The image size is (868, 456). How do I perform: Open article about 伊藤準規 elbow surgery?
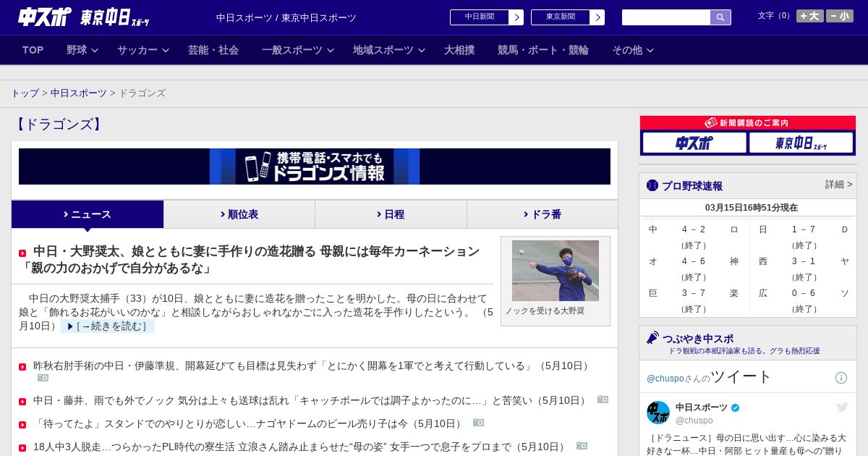312,366
